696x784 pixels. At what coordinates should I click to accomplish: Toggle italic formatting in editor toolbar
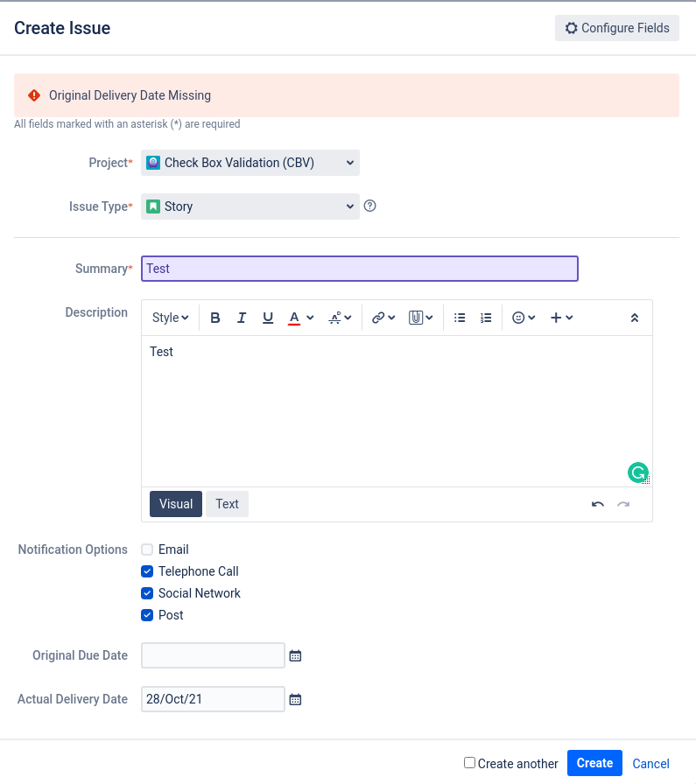coord(242,318)
